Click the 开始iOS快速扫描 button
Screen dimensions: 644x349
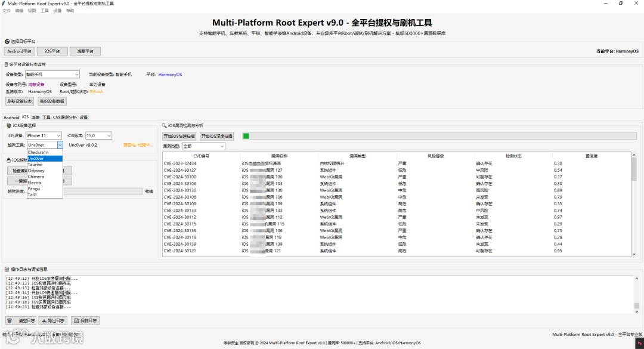179,136
